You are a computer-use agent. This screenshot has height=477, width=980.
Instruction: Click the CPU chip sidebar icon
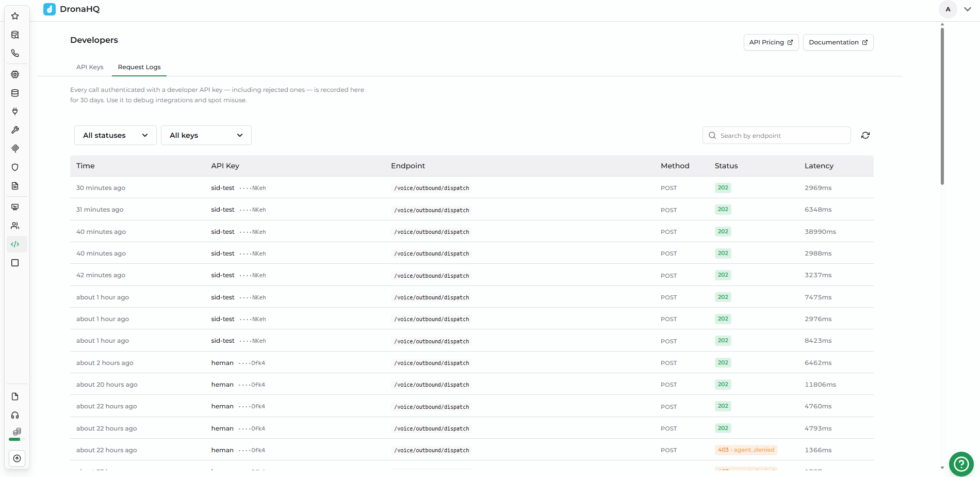tap(15, 74)
